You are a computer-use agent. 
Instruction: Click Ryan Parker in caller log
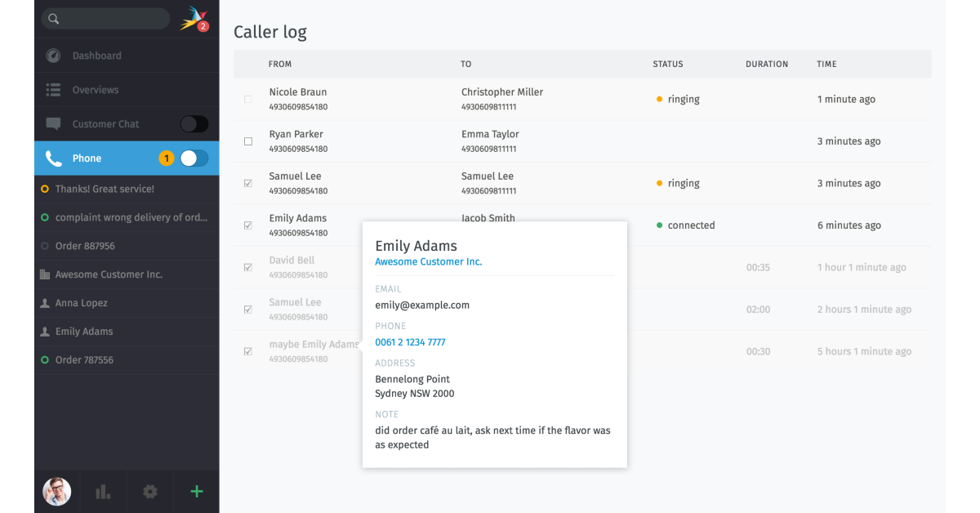pos(296,134)
